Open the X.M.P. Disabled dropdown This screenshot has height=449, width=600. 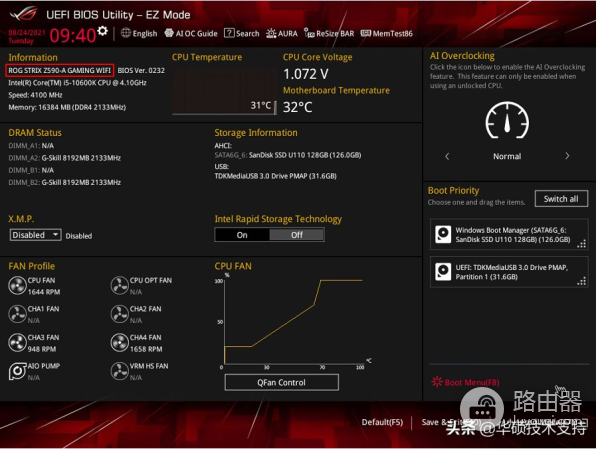36,235
